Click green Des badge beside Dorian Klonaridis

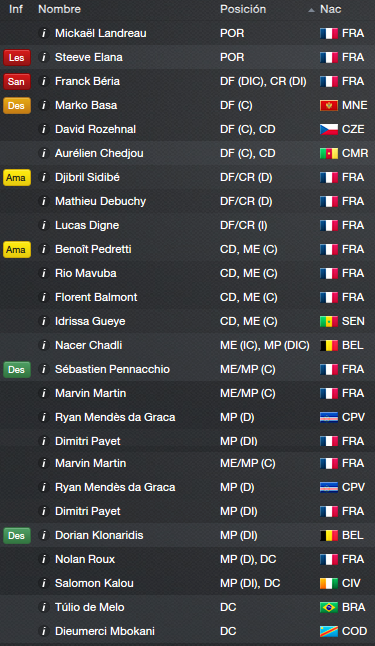click(x=16, y=535)
